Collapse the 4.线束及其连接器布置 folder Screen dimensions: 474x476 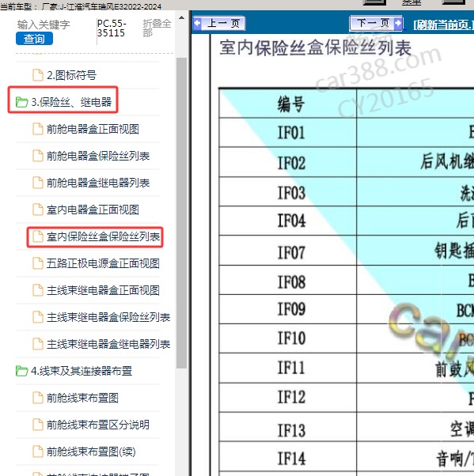click(x=82, y=371)
